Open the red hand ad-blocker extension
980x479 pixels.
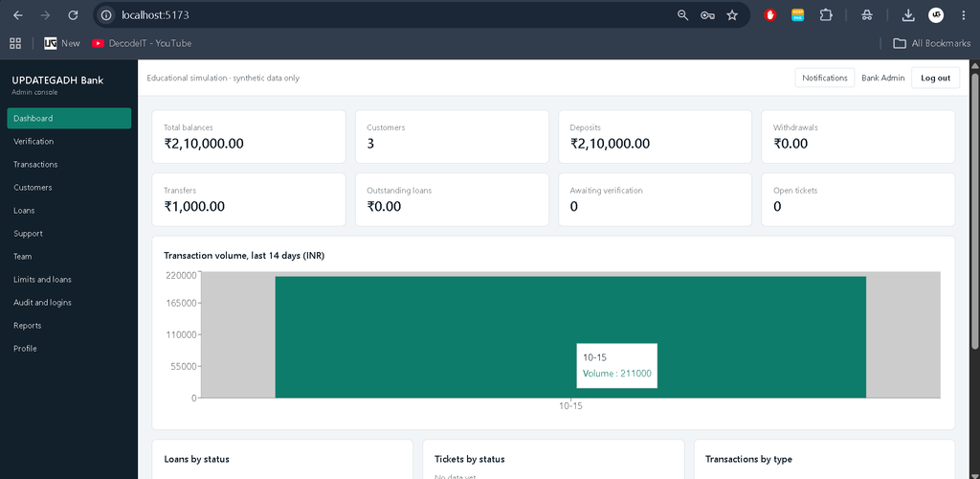tap(770, 15)
